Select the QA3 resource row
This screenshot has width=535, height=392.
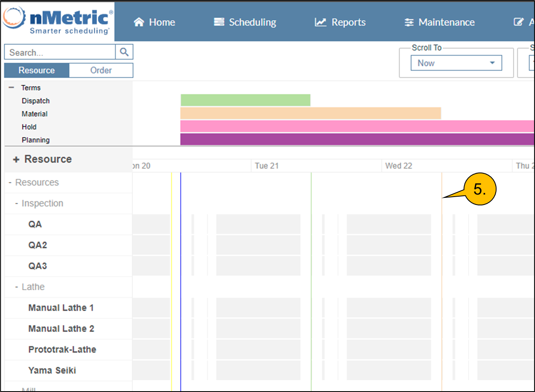click(x=69, y=266)
